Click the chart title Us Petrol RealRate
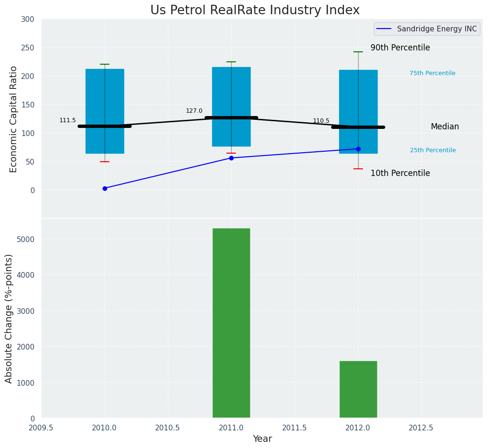 tap(255, 10)
